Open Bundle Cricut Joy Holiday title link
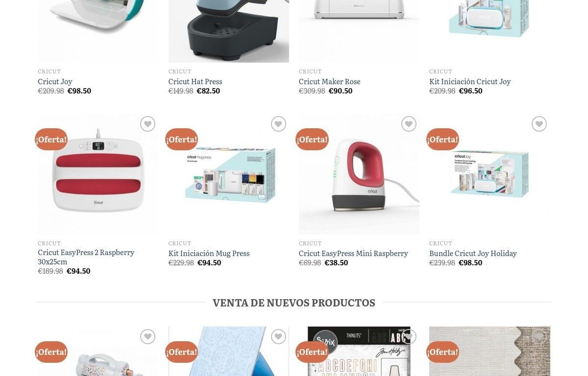 click(x=473, y=254)
